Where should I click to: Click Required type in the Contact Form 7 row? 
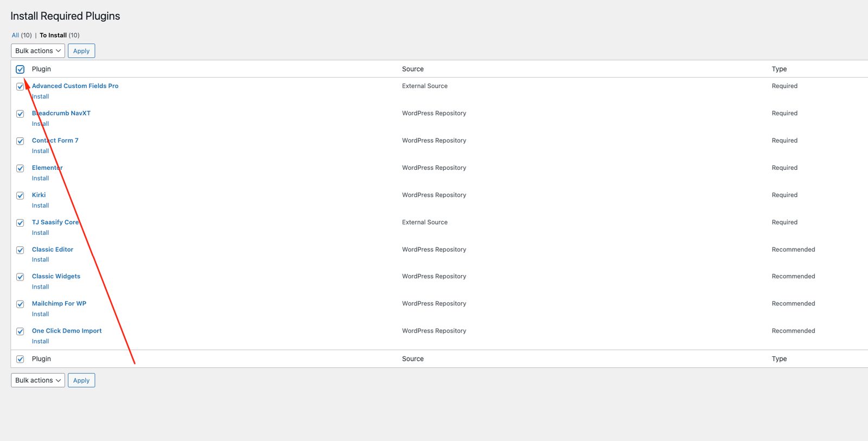tap(784, 140)
